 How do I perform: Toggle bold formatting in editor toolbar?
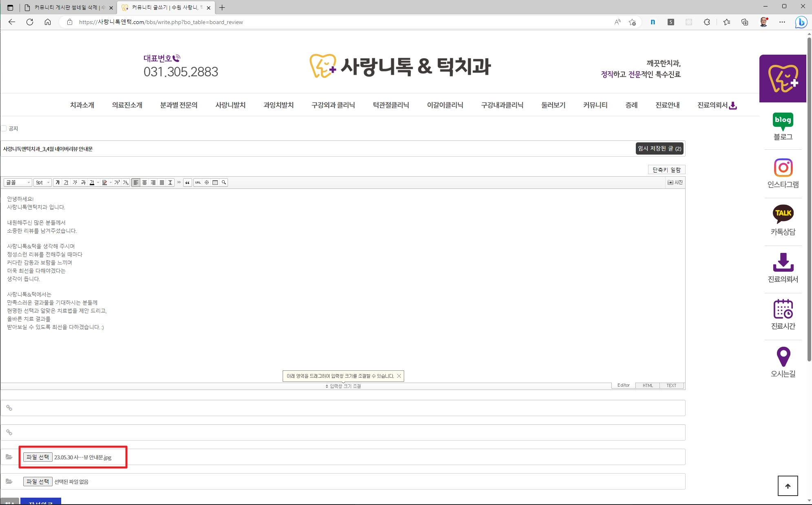point(58,182)
